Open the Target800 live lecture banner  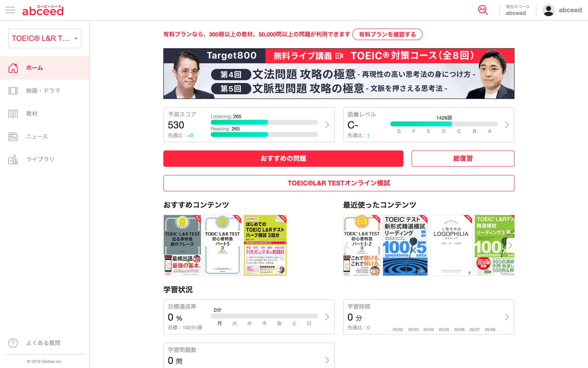coord(339,74)
